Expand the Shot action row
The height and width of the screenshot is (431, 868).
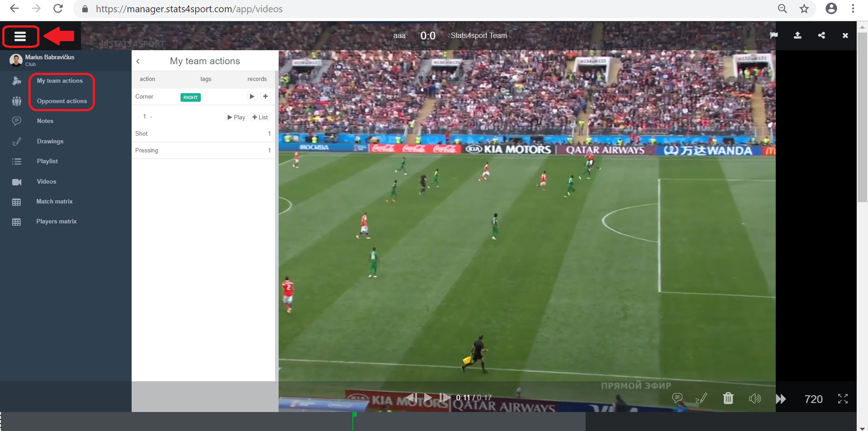(x=203, y=134)
